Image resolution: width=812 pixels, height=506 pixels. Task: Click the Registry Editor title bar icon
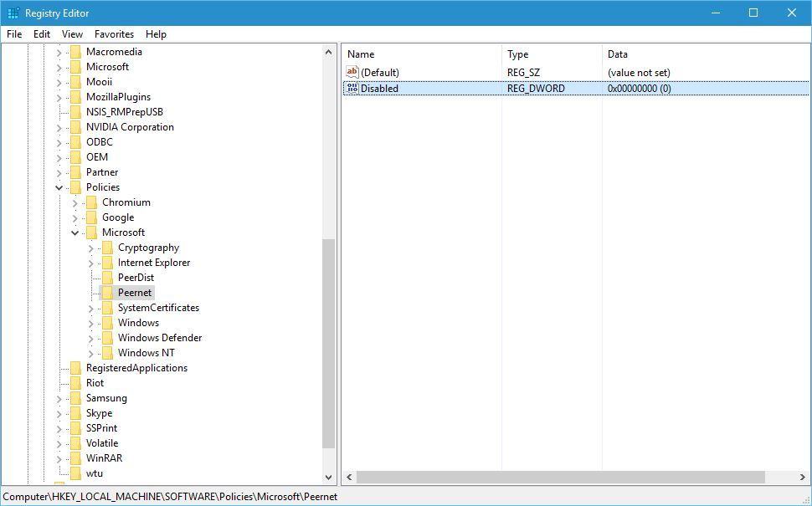(x=13, y=13)
